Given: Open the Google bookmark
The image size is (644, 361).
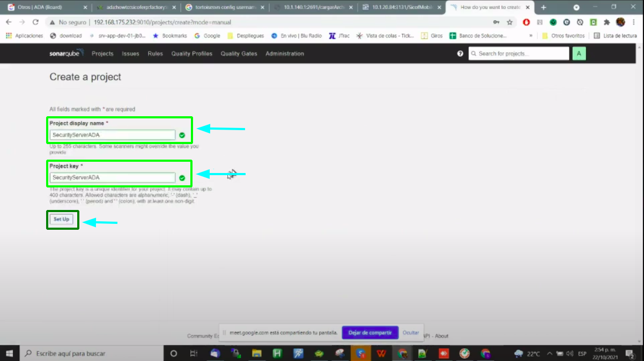Looking at the screenshot, I should 207,36.
